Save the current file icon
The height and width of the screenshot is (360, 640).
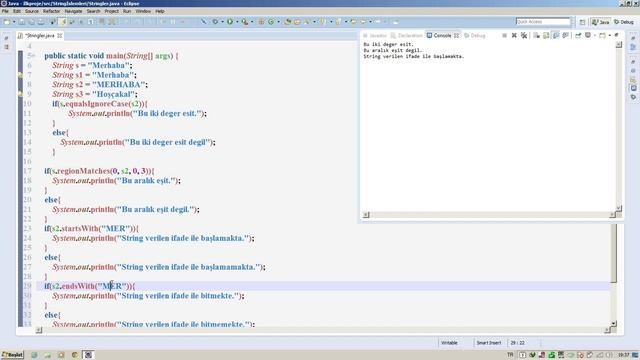(22, 22)
